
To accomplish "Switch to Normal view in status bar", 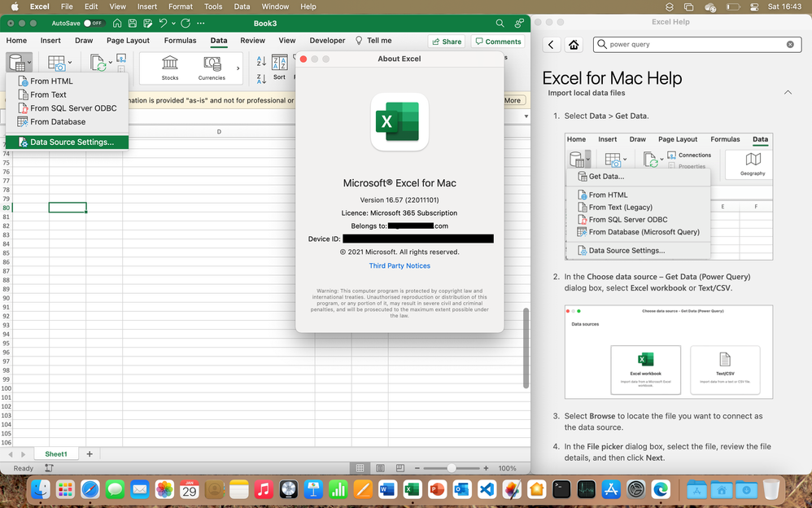I will click(x=359, y=468).
